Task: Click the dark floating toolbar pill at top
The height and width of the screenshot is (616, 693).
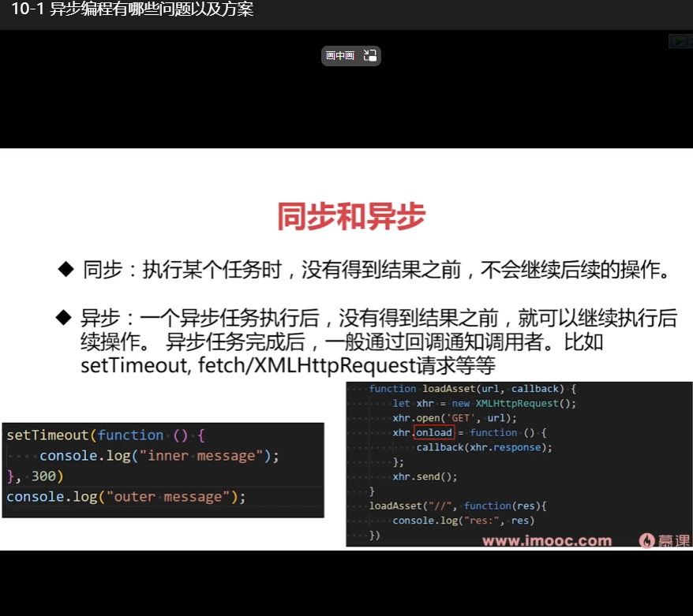Action: click(x=350, y=55)
